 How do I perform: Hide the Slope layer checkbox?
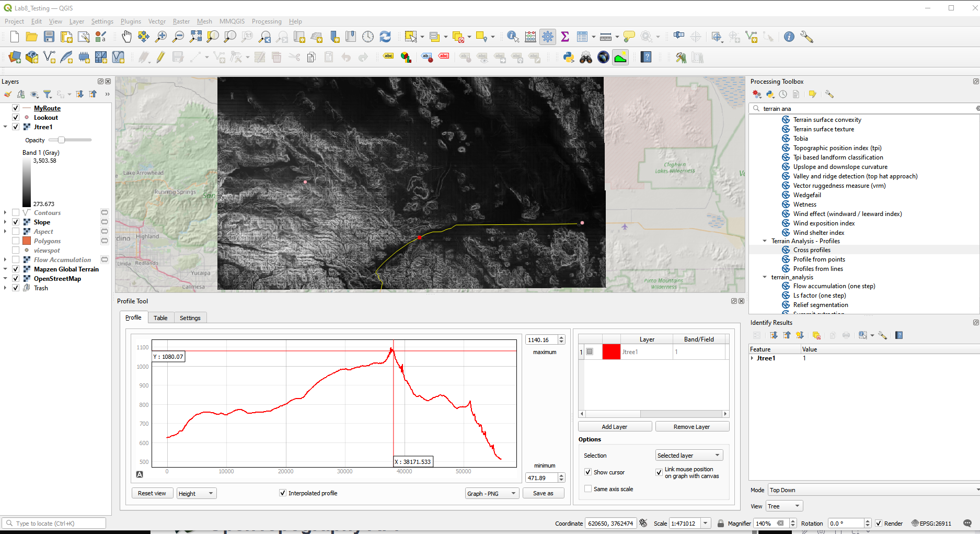16,222
